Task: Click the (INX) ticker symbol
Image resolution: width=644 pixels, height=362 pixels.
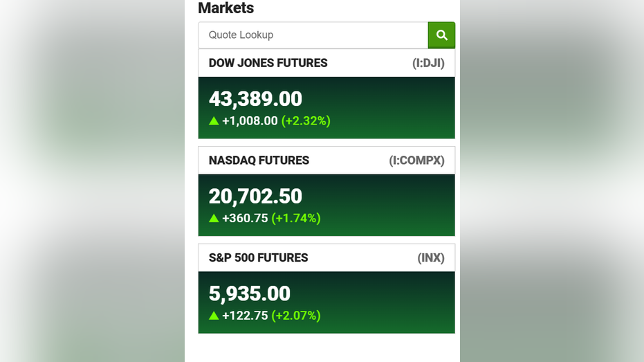Action: [431, 257]
